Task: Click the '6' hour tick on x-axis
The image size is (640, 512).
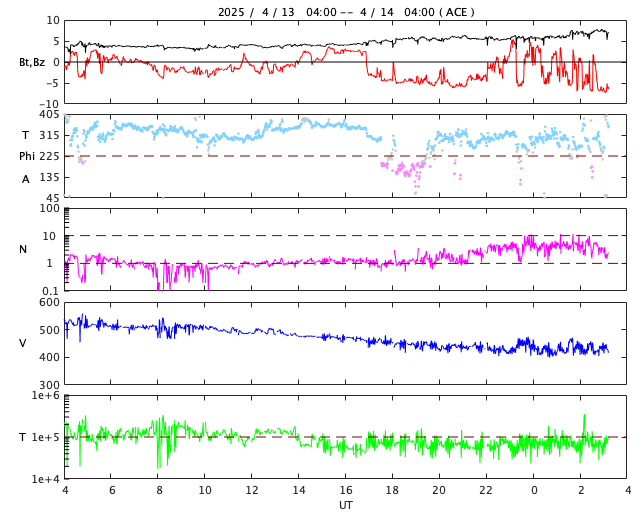Action: [x=112, y=490]
